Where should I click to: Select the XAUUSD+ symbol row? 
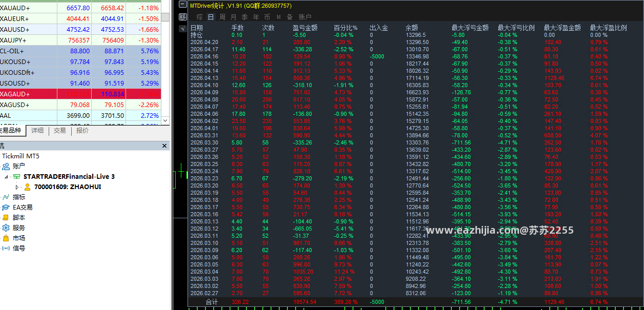coord(80,29)
